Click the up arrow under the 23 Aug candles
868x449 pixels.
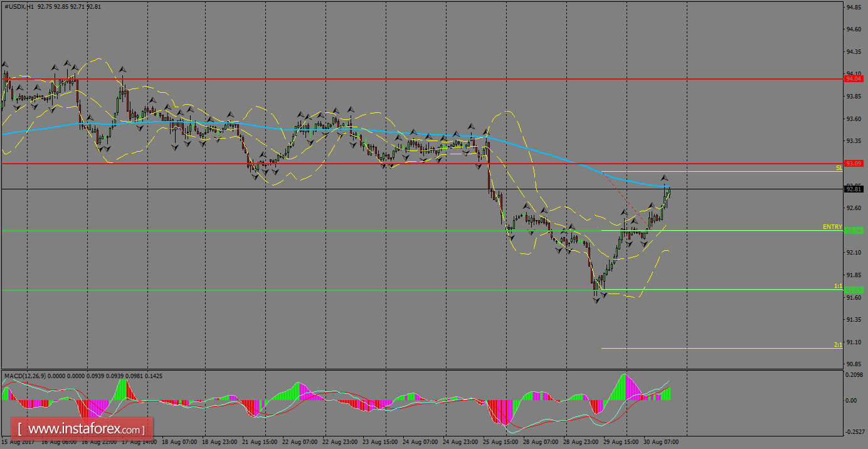pos(384,166)
